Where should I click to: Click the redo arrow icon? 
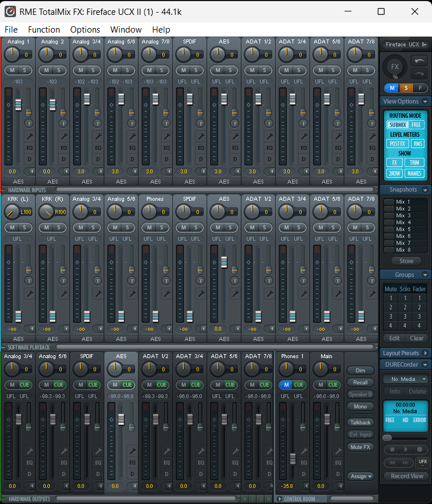pyautogui.click(x=419, y=74)
